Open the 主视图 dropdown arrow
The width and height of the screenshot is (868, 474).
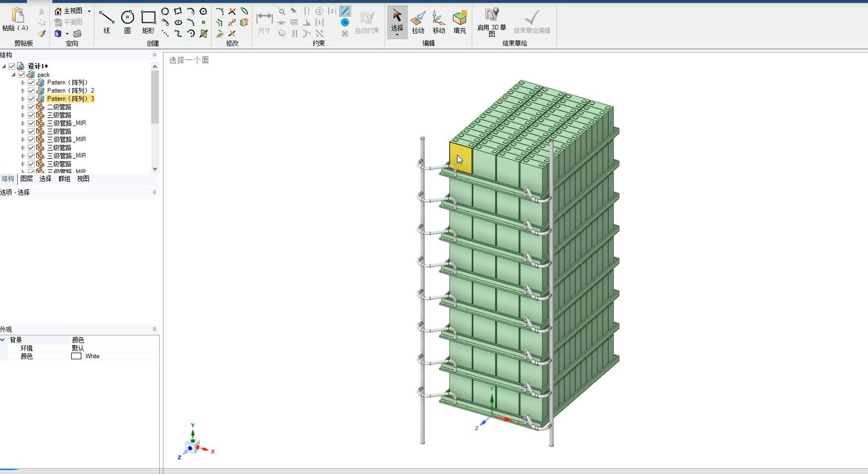[x=89, y=11]
